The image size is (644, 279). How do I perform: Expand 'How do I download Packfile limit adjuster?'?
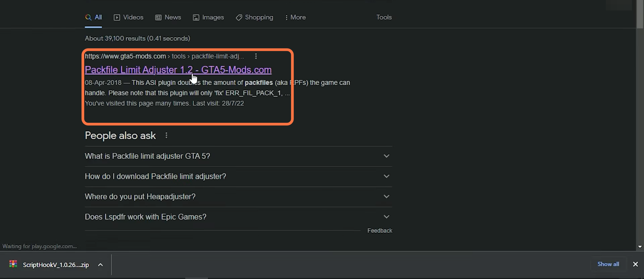(238, 177)
